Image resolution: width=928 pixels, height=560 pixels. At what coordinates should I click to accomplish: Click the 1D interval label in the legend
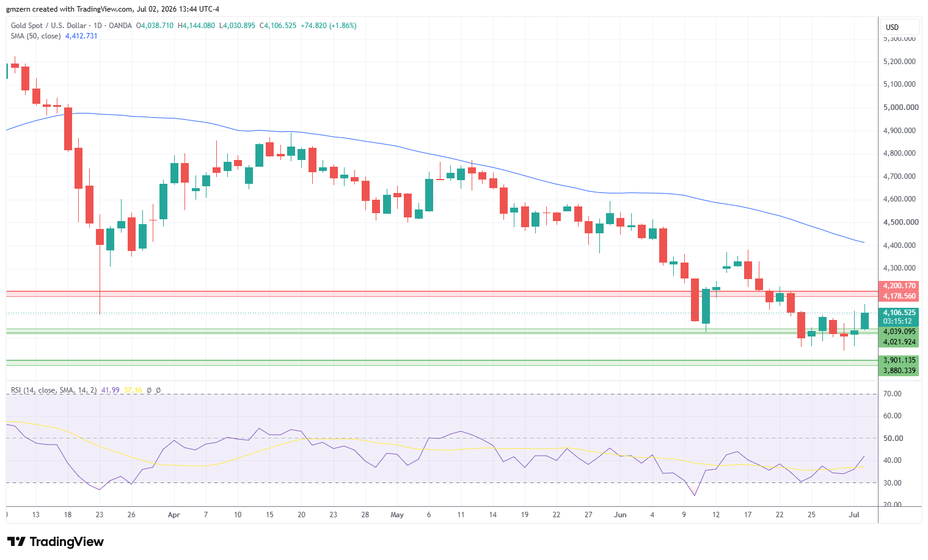(98, 26)
